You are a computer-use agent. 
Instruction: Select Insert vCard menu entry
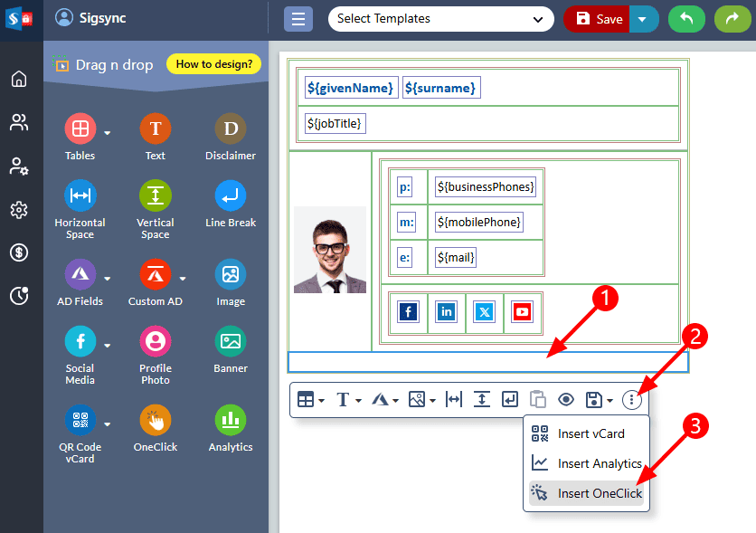(x=591, y=433)
